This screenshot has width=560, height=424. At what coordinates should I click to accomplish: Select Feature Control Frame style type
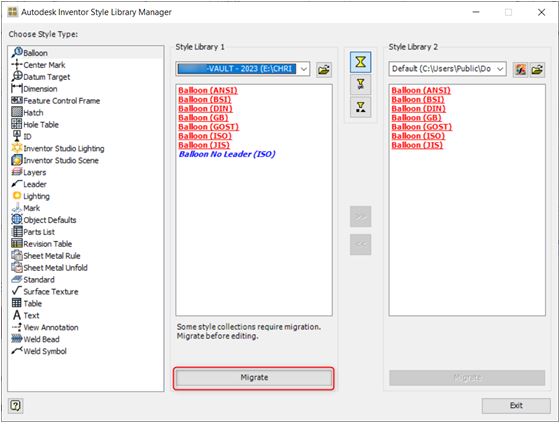point(55,101)
